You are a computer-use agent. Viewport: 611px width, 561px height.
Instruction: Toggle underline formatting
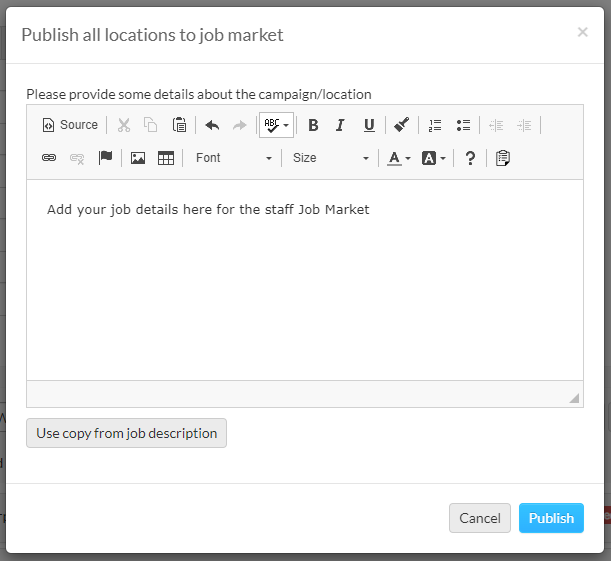point(369,125)
